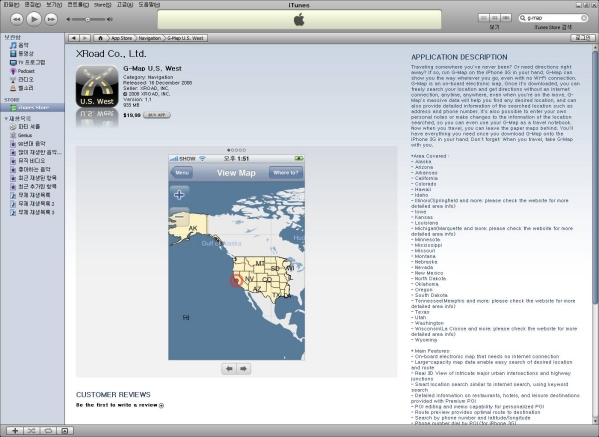The image size is (599, 437).
Task: Click the G-Map U.S. West app icon
Action: [x=97, y=86]
